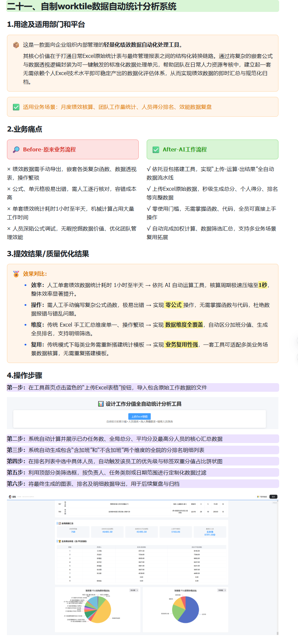Click the trophy icon beside 全员得分排名
Screen dimensions: 298x644
[x=60, y=541]
